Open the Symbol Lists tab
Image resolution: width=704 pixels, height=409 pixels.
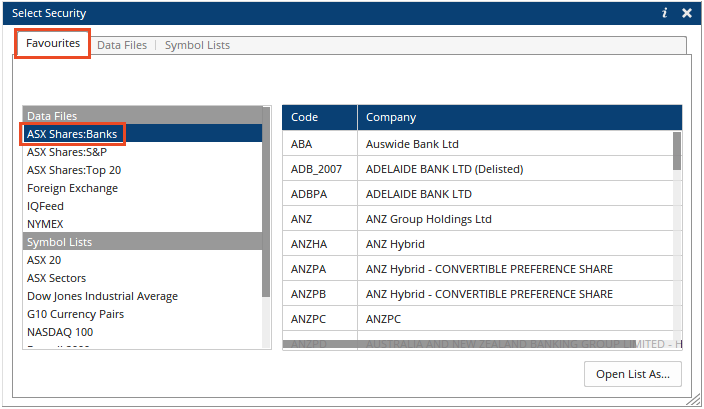(x=197, y=45)
